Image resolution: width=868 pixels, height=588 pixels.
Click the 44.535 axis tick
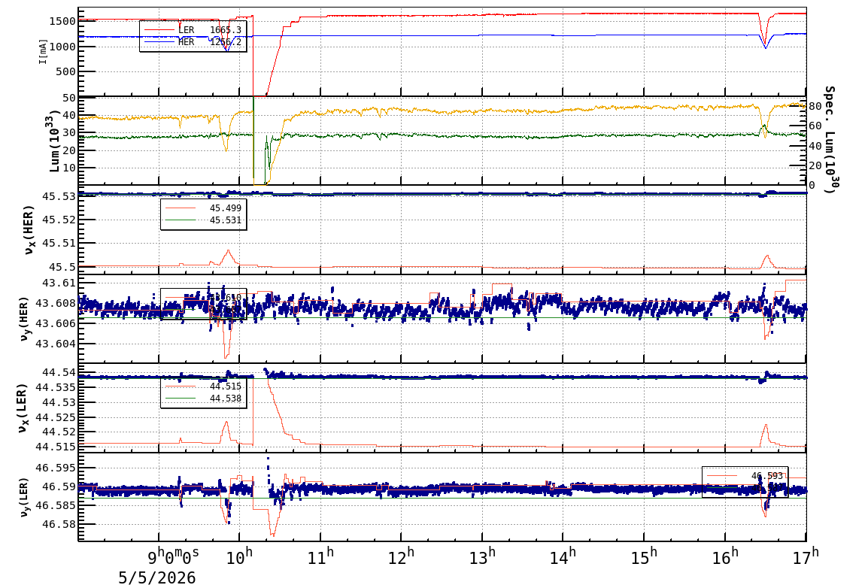(x=56, y=387)
